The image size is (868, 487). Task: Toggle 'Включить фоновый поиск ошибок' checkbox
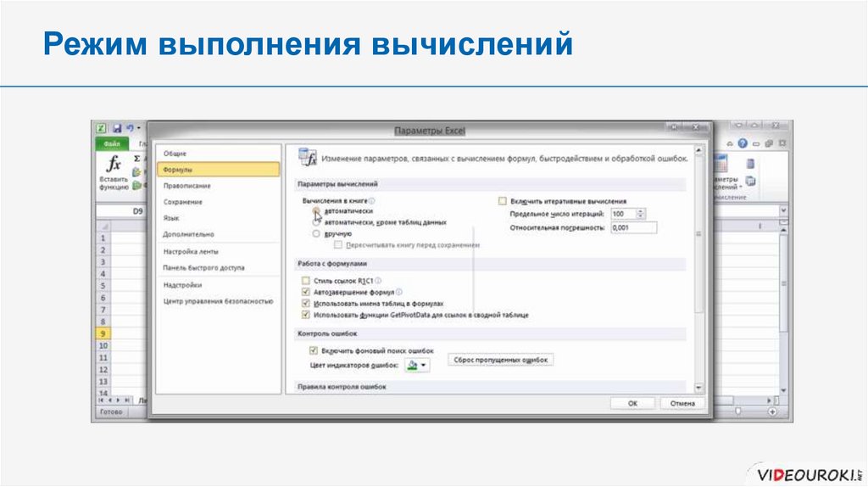tap(314, 350)
